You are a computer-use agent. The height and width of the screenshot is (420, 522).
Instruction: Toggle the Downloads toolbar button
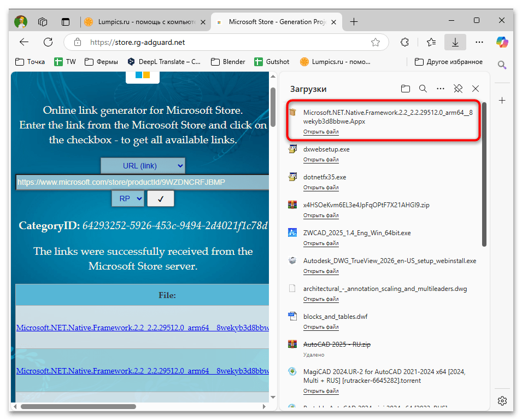pyautogui.click(x=455, y=42)
